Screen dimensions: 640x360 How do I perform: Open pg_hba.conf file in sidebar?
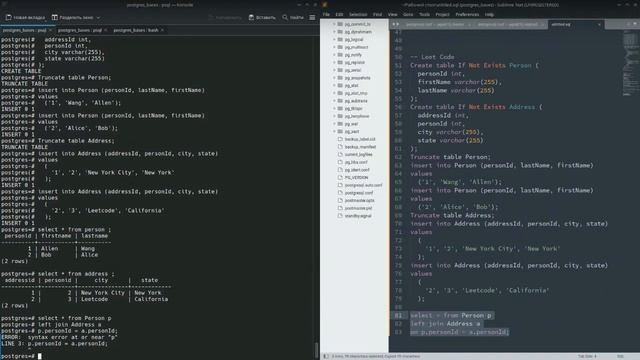356,162
